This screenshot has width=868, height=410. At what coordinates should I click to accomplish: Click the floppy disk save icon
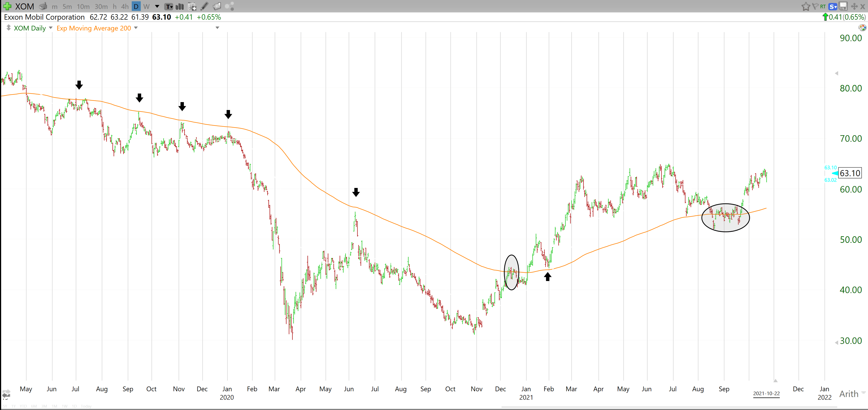[x=843, y=6]
